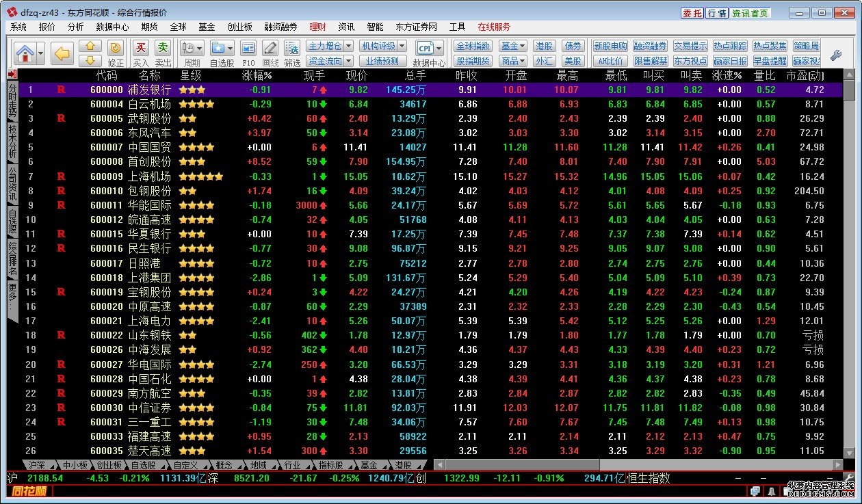
Task: Open the dropdown arrow beside the home icon
Action: click(x=41, y=53)
